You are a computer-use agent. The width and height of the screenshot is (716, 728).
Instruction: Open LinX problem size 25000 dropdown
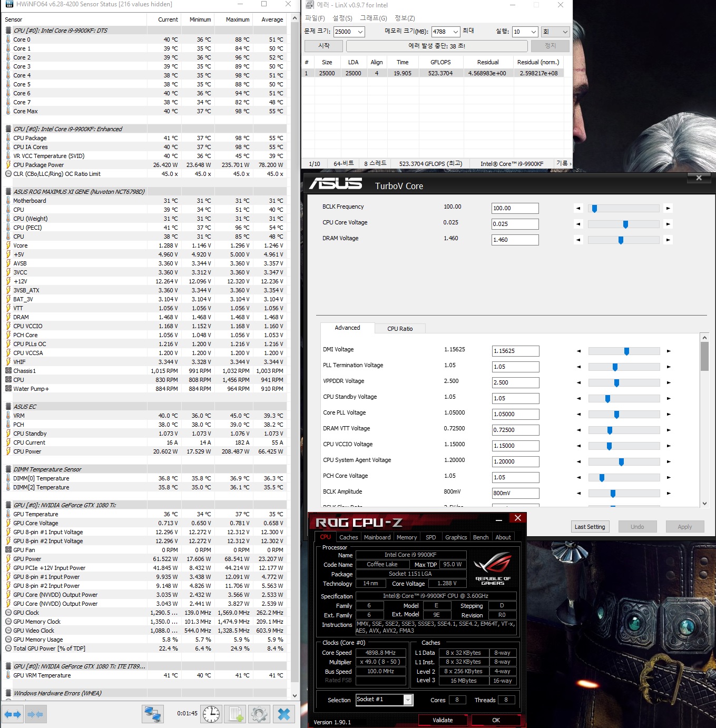(x=360, y=32)
